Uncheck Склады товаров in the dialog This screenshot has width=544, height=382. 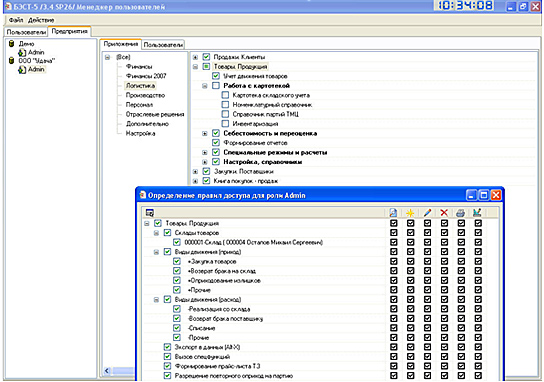(167, 232)
